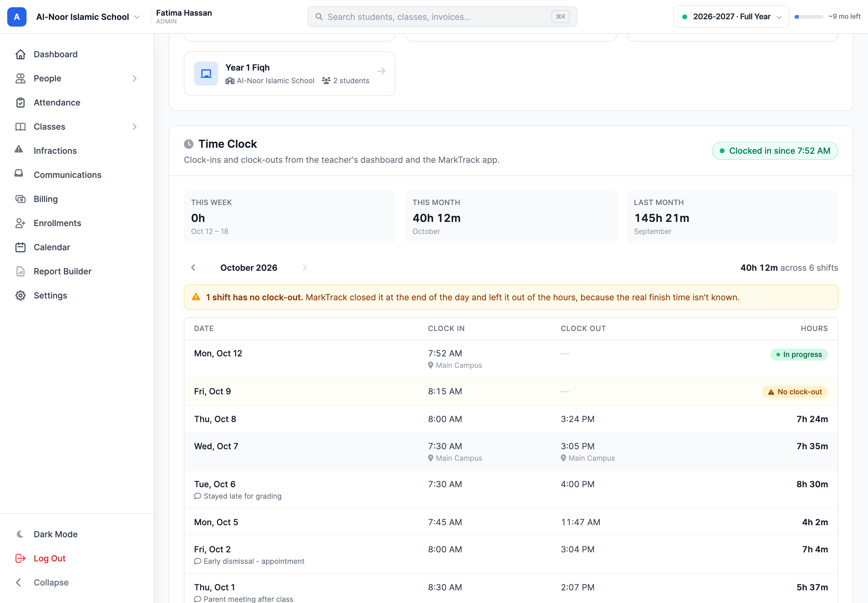
Task: Click the People sidebar icon
Action: 20,79
